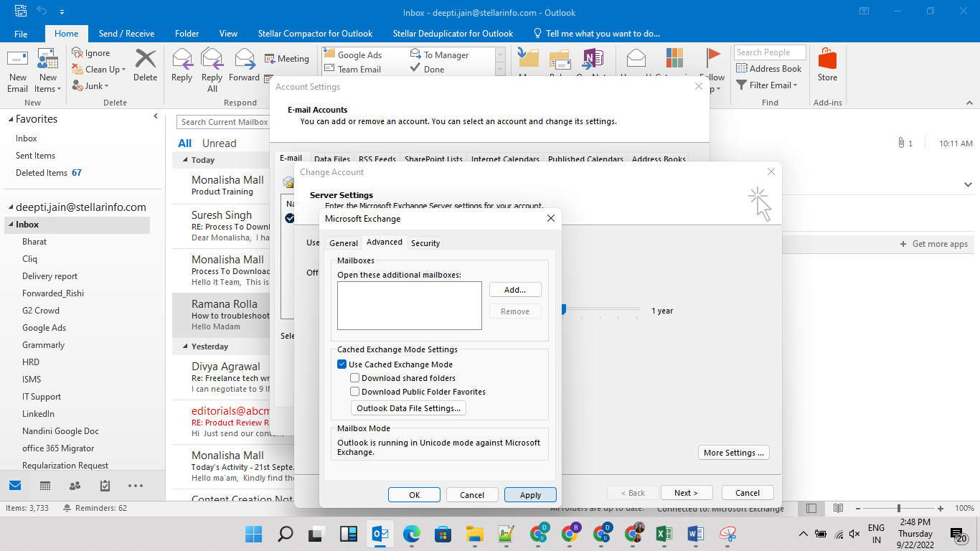Uncheck Use Cached Exchange Mode
This screenshot has height=551, width=980.
point(341,364)
